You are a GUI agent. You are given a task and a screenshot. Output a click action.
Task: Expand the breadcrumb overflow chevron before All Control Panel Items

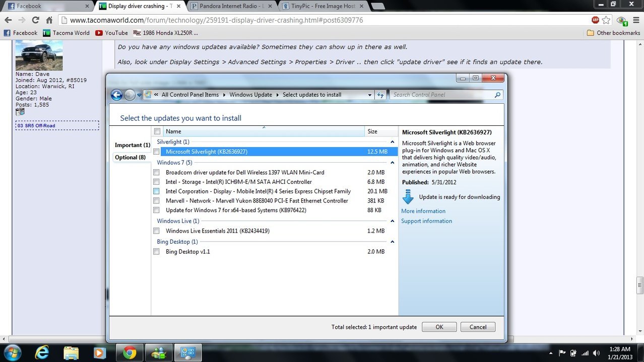157,95
